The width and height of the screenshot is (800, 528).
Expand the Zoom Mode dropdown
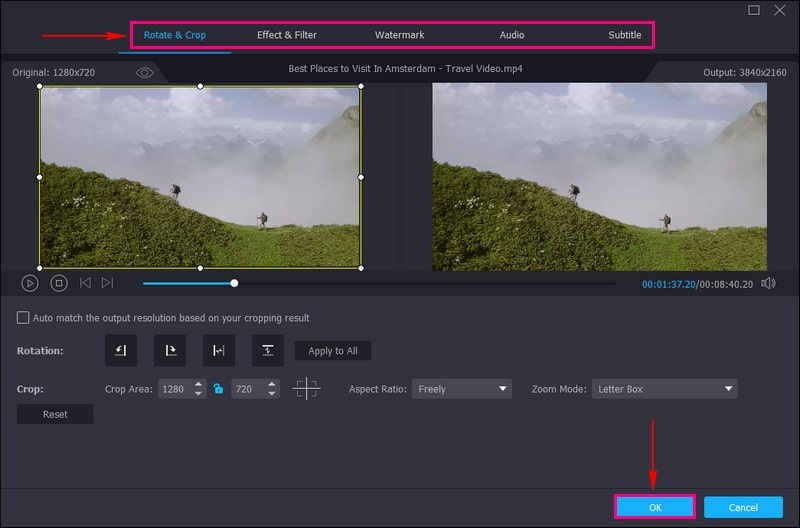coord(664,389)
